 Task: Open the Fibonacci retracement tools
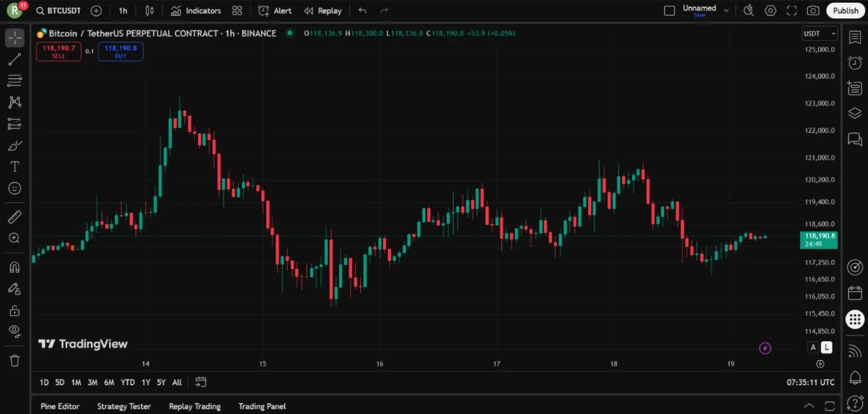click(15, 81)
